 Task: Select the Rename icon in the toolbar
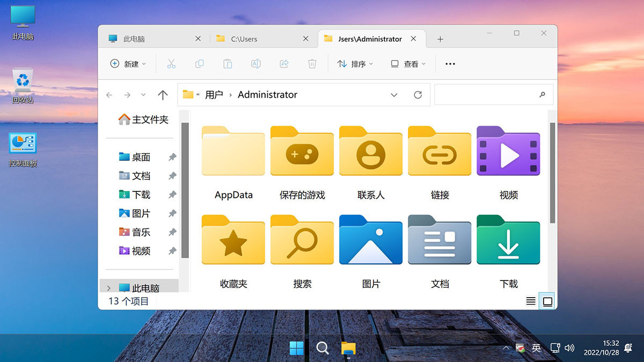pyautogui.click(x=255, y=63)
